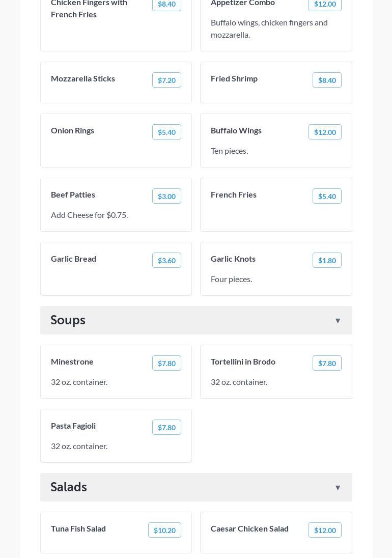Click the Buffalo Wings $12.00 price

click(325, 132)
